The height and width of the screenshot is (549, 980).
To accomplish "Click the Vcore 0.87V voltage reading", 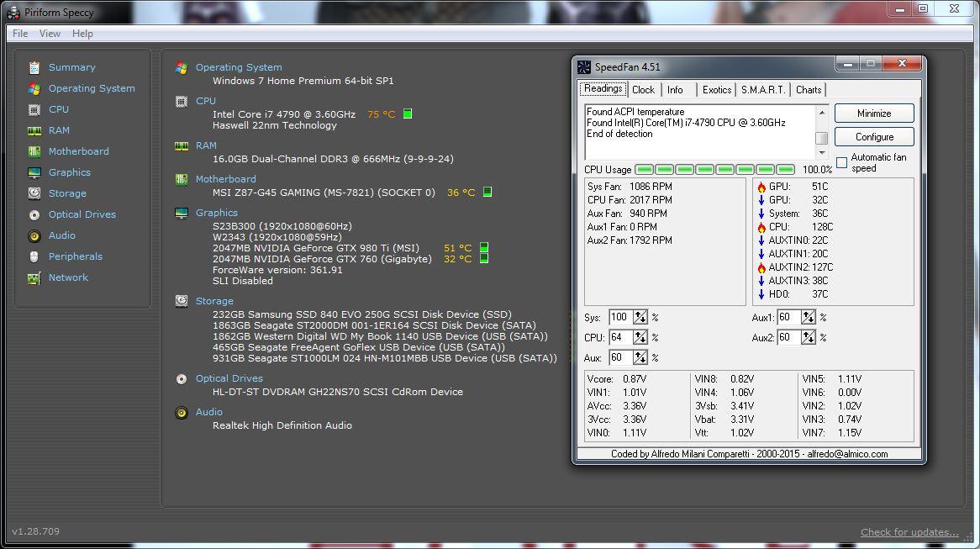I will point(616,379).
